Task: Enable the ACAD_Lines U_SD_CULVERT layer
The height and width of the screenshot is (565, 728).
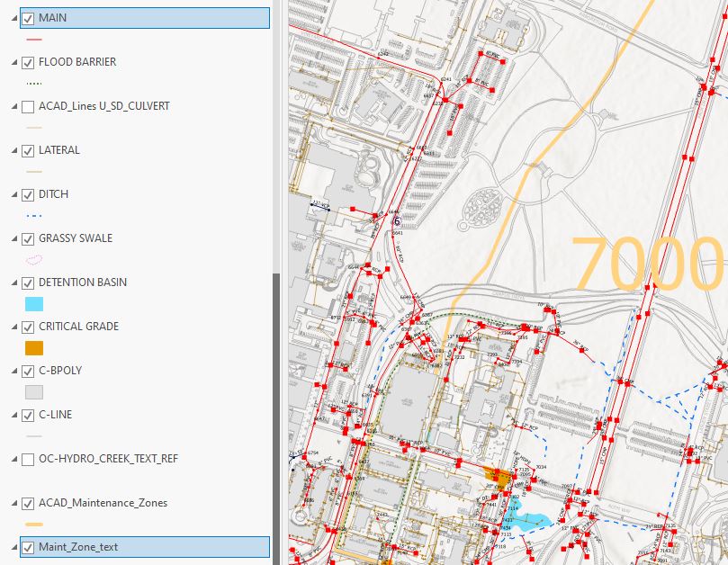Action: point(27,106)
